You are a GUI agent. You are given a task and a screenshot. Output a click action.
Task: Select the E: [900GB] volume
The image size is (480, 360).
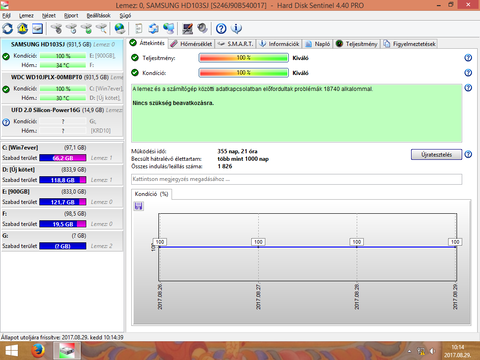coord(62,197)
